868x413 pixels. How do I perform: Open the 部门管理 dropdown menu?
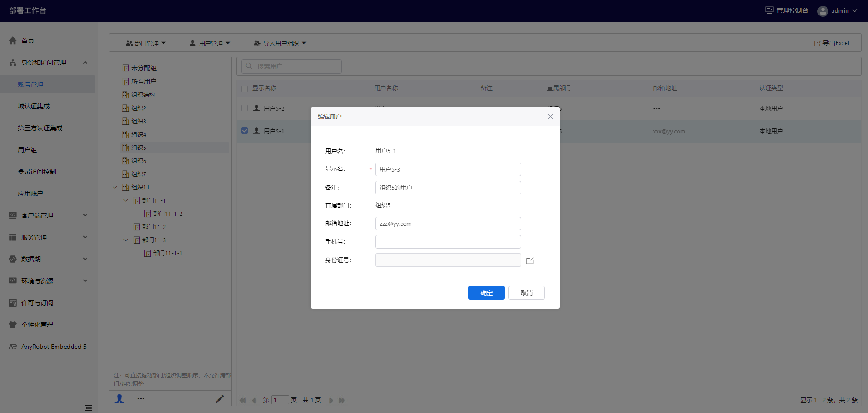click(x=146, y=43)
